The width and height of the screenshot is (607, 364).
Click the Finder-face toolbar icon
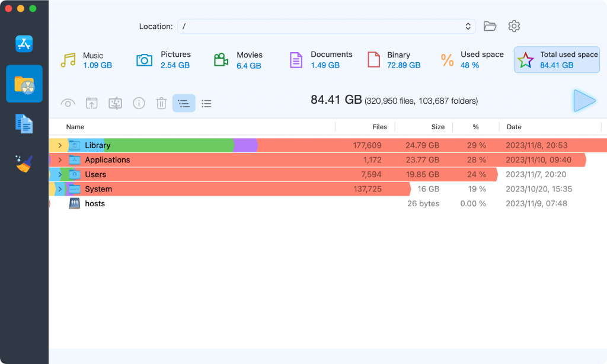115,103
